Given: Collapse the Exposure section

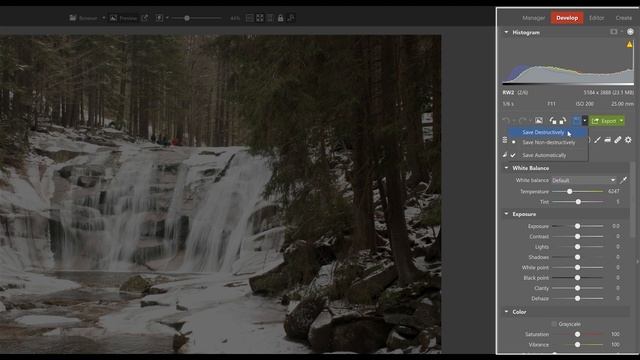Looking at the screenshot, I should tap(506, 214).
